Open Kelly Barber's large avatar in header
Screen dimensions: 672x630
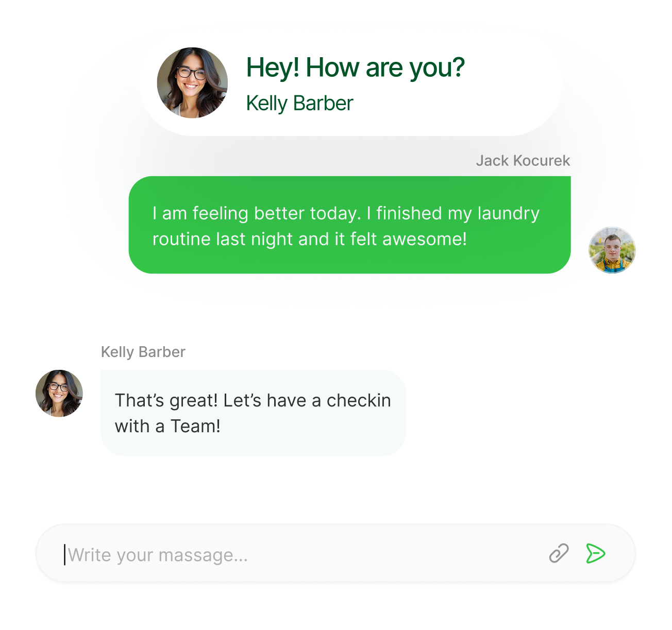click(x=192, y=83)
